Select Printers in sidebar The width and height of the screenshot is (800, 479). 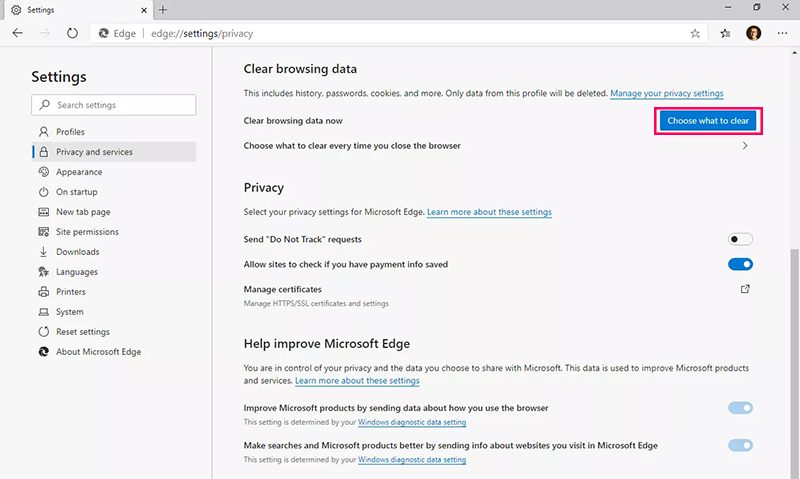[x=114, y=292]
